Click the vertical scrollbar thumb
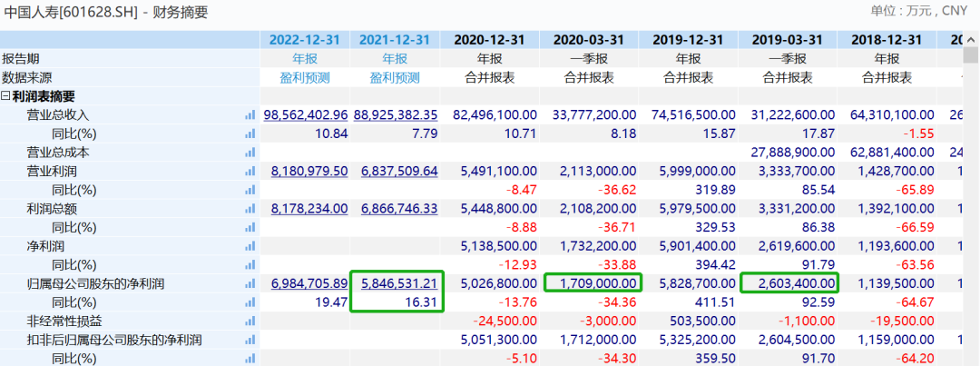 coord(971,55)
